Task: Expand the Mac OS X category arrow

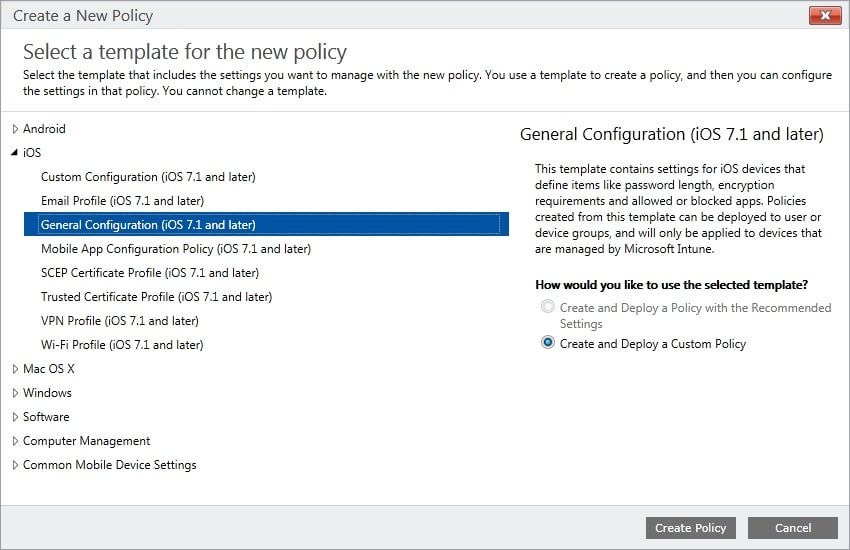Action: pos(15,369)
